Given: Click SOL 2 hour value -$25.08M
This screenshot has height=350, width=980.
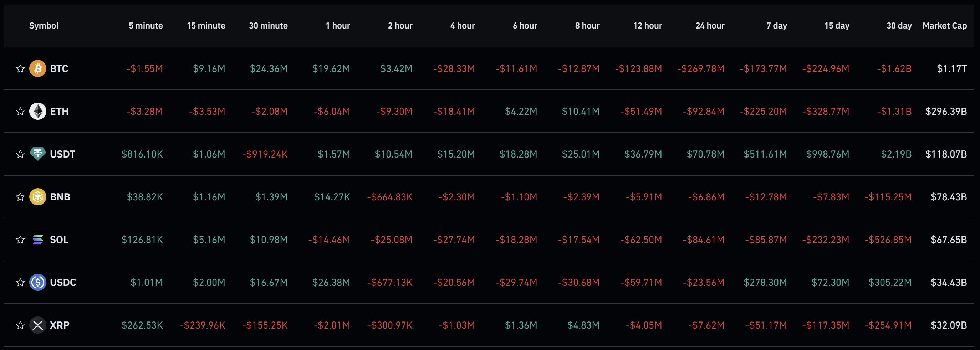Looking at the screenshot, I should (x=392, y=240).
